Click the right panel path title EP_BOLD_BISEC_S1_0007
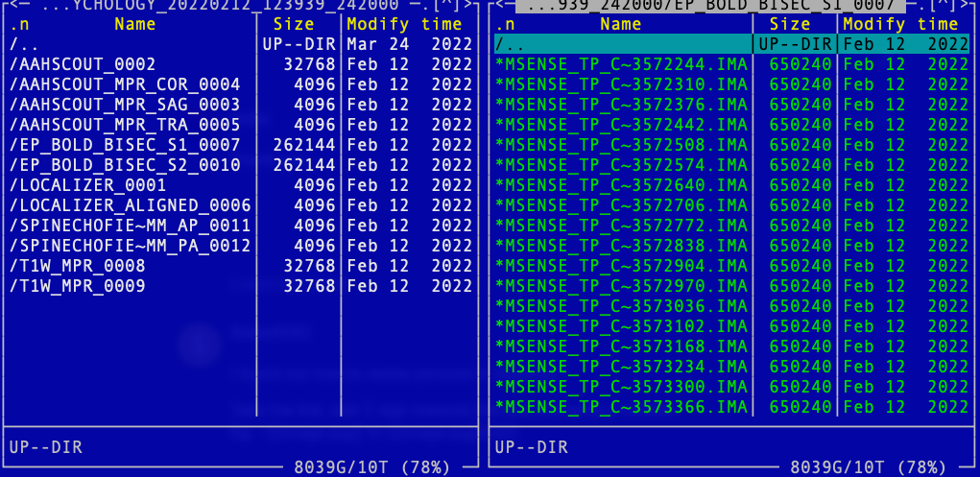This screenshot has height=477, width=980. [x=710, y=5]
